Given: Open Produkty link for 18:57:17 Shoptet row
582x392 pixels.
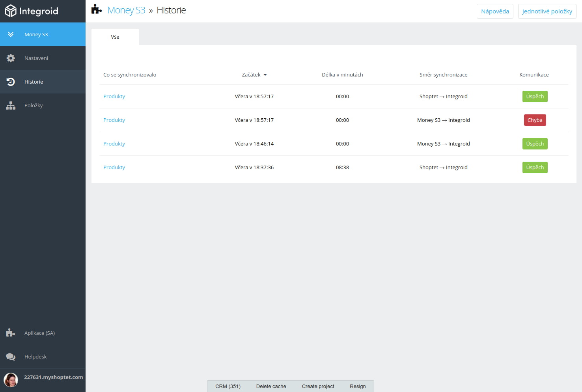Looking at the screenshot, I should pyautogui.click(x=114, y=96).
